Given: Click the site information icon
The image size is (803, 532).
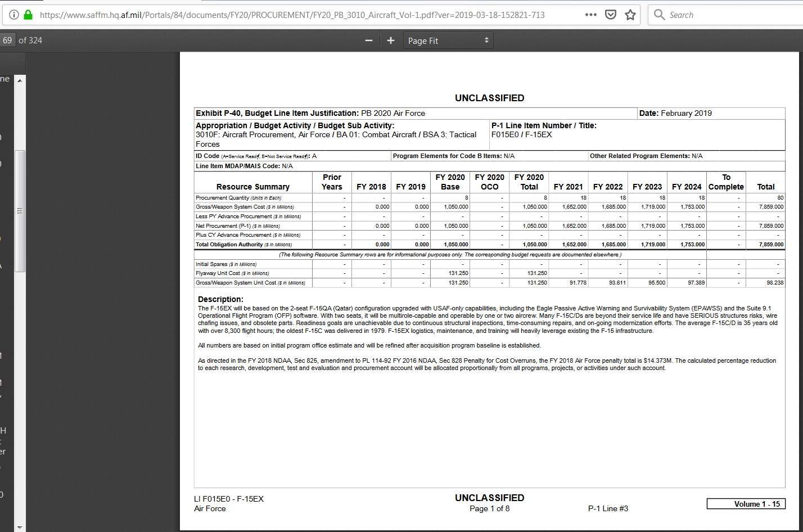Looking at the screenshot, I should click(14, 15).
